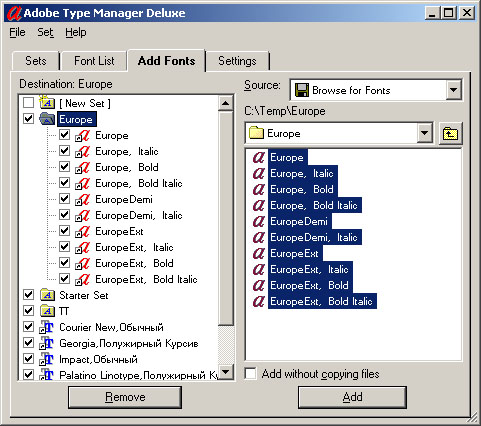Go up one folder level
The width and height of the screenshot is (481, 426).
pos(450,133)
